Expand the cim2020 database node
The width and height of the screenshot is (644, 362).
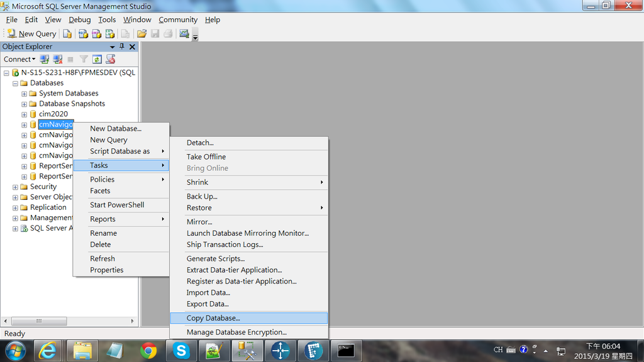(25, 114)
